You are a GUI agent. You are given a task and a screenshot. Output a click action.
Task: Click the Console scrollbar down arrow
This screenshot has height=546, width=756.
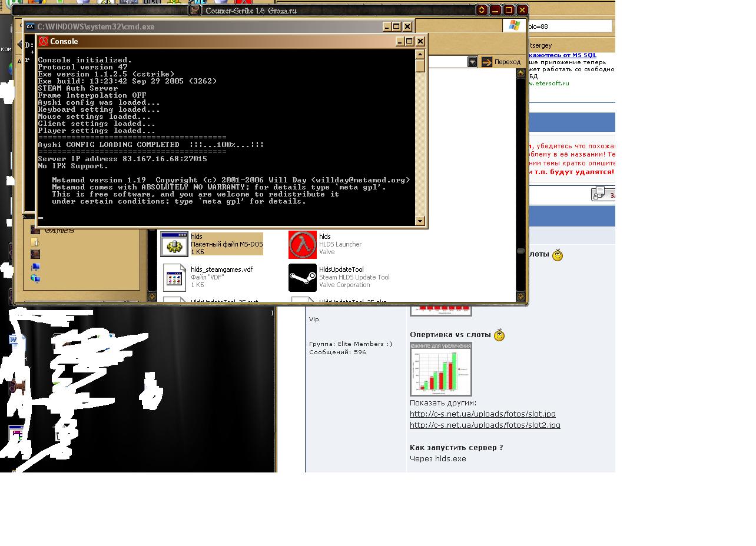pyautogui.click(x=420, y=221)
